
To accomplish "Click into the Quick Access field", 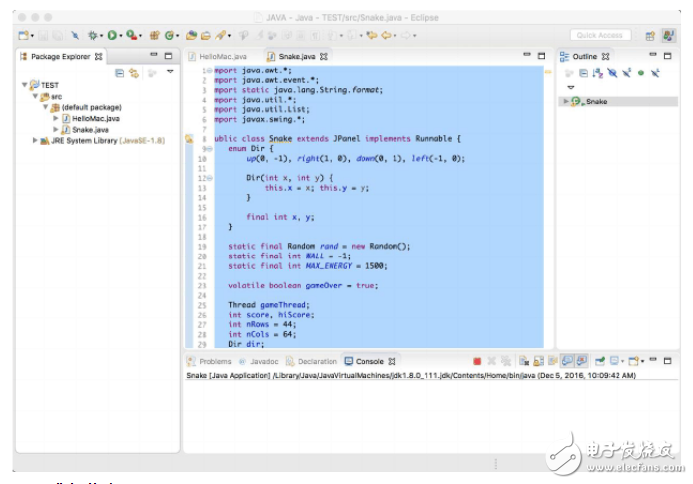I will (600, 35).
